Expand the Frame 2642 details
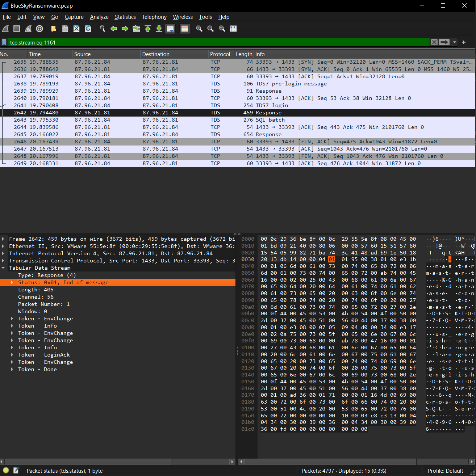 [3, 239]
